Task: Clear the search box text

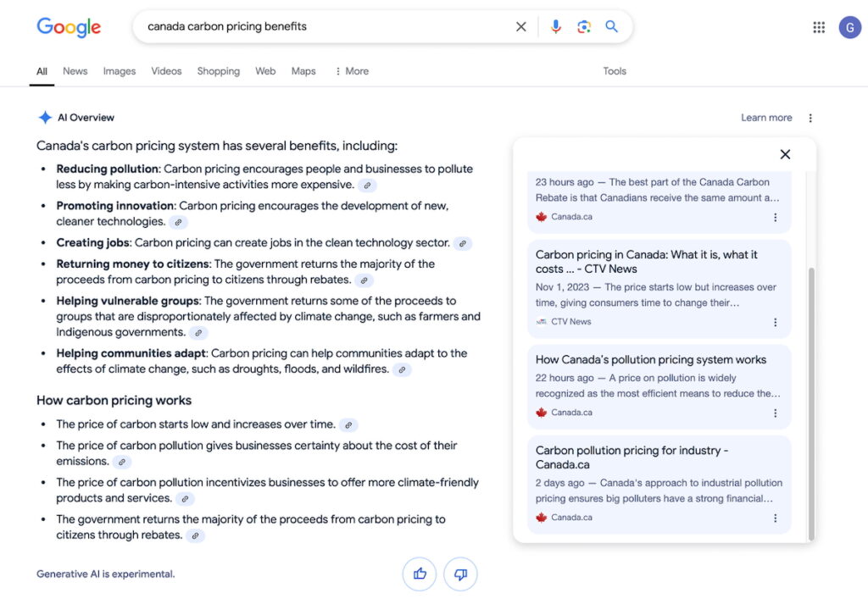Action: [x=520, y=27]
